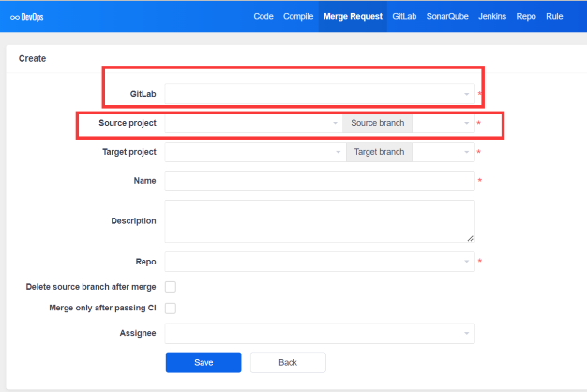Click the Back button
This screenshot has width=587, height=392.
288,362
